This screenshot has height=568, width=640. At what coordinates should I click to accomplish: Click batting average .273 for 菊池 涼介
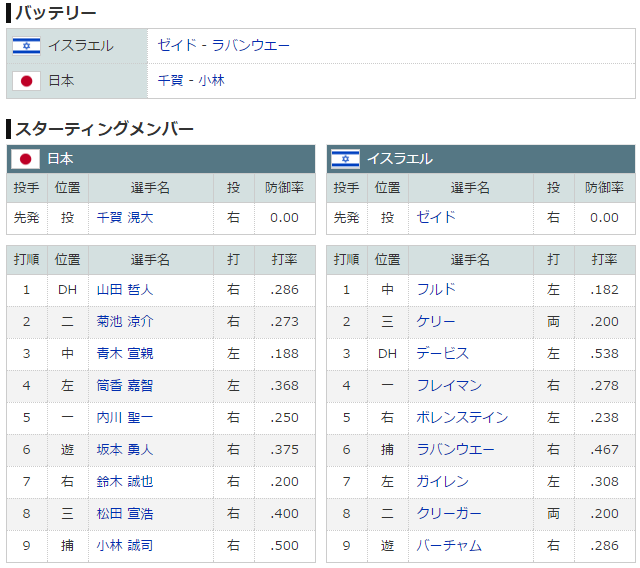point(284,322)
